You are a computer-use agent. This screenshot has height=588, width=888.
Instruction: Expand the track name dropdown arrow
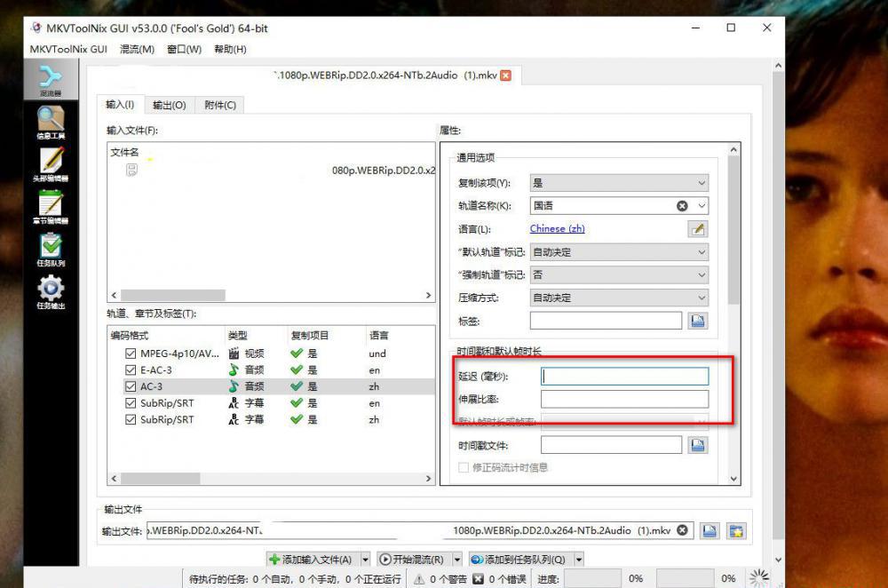pyautogui.click(x=702, y=206)
